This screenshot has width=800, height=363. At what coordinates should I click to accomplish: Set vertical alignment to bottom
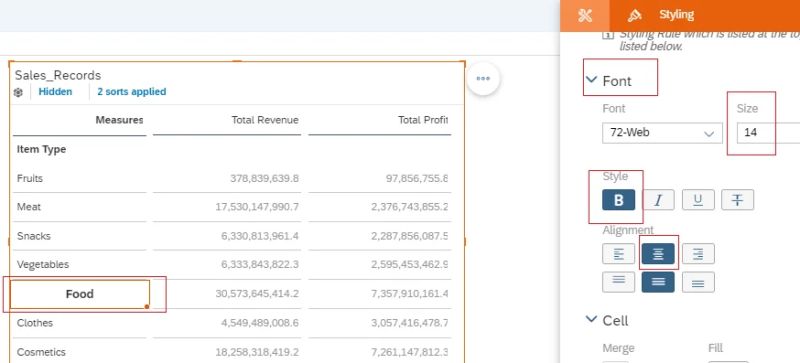point(698,282)
